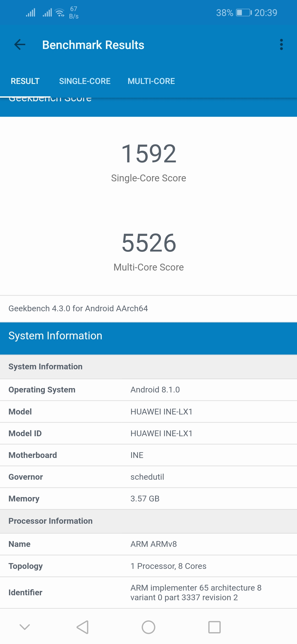Tap the Multi-Core Score label

(x=148, y=267)
